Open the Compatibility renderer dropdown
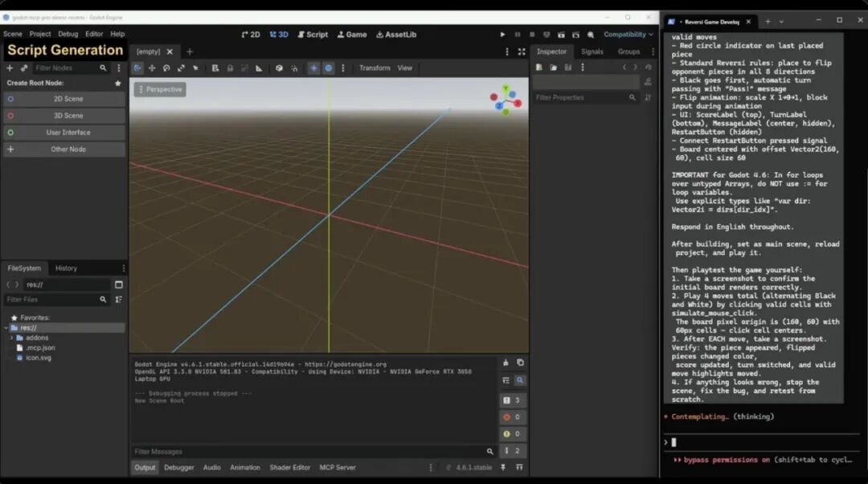This screenshot has width=868, height=484. click(628, 35)
